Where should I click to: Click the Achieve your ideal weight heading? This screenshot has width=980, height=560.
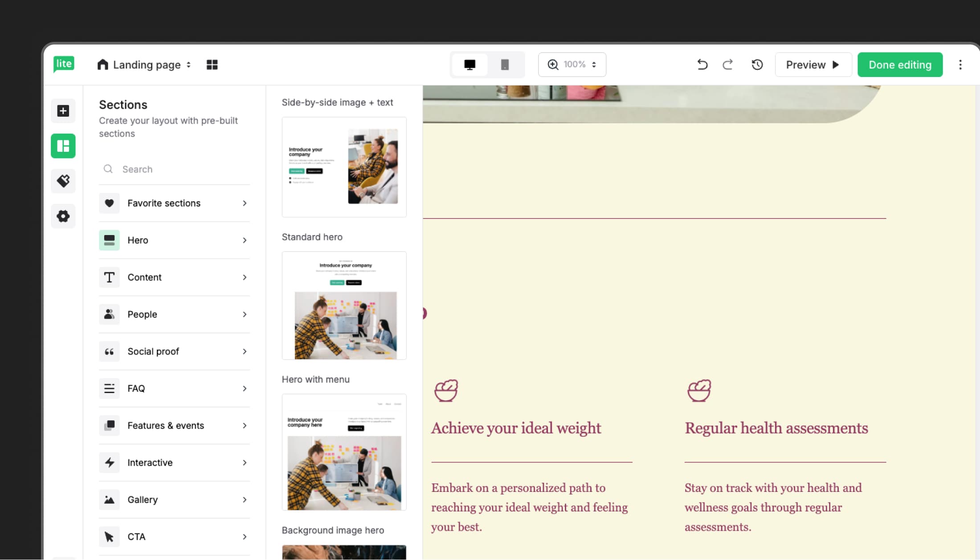[x=516, y=428]
